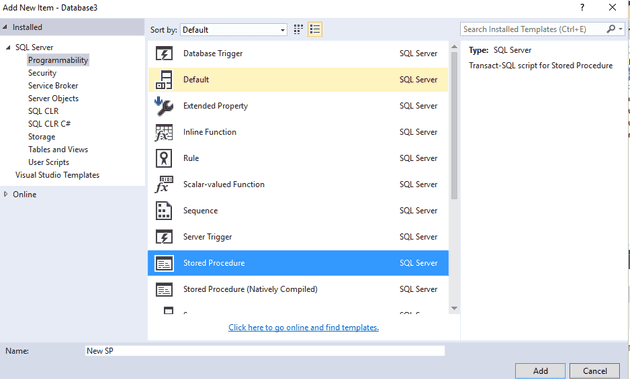The height and width of the screenshot is (379, 630).
Task: Focus the Name input field
Action: click(265, 351)
